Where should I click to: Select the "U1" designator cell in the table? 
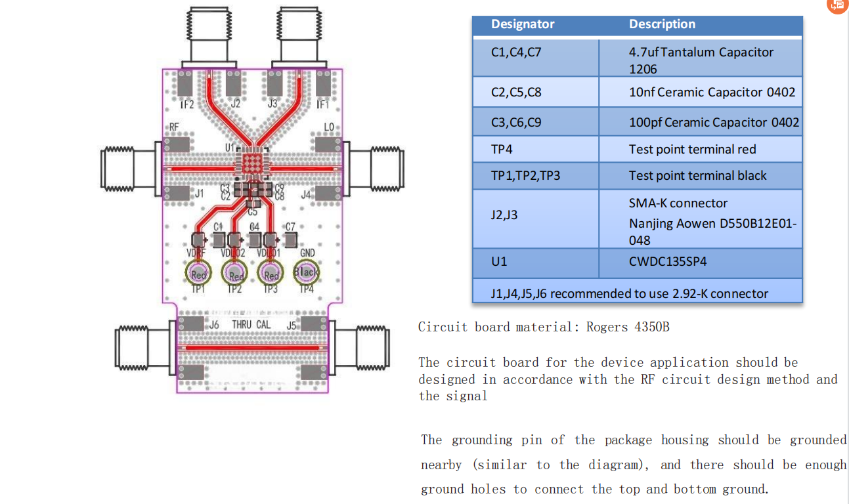pyautogui.click(x=536, y=262)
